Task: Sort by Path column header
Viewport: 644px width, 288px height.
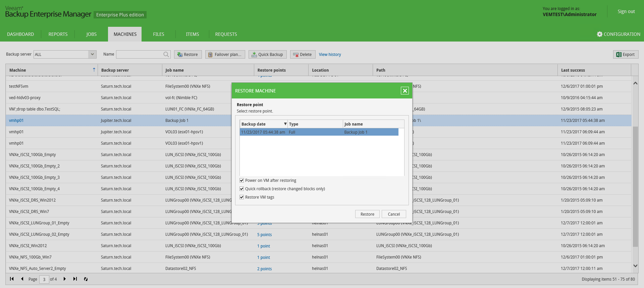Action: [465, 70]
